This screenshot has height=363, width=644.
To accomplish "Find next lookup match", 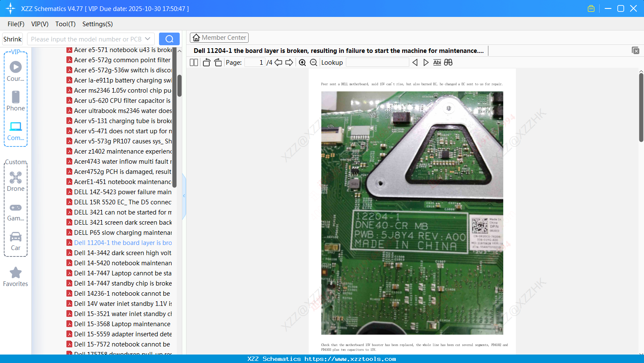I will (426, 63).
